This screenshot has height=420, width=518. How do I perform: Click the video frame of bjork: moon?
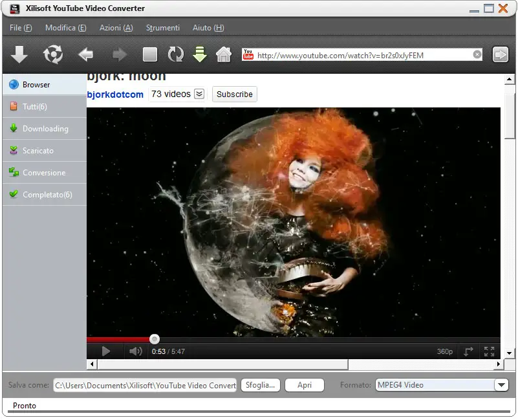coord(294,222)
